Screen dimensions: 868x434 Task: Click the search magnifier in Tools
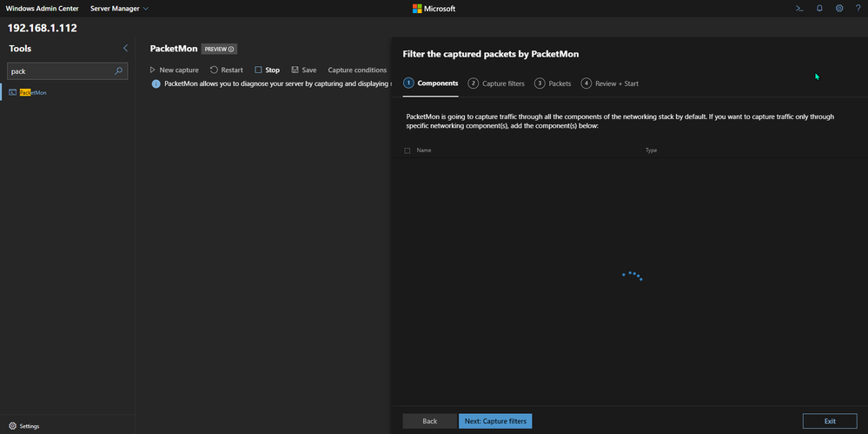tap(118, 71)
